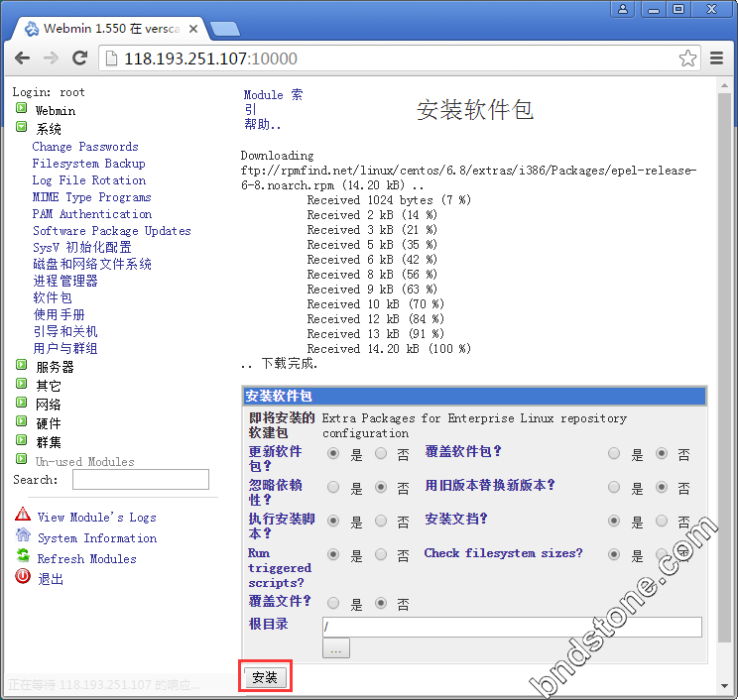Select 否 for 执行安装脚本?
738x700 pixels.
[x=381, y=521]
